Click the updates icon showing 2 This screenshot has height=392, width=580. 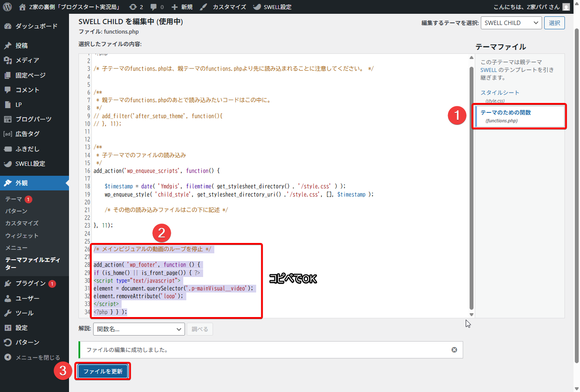coord(133,7)
